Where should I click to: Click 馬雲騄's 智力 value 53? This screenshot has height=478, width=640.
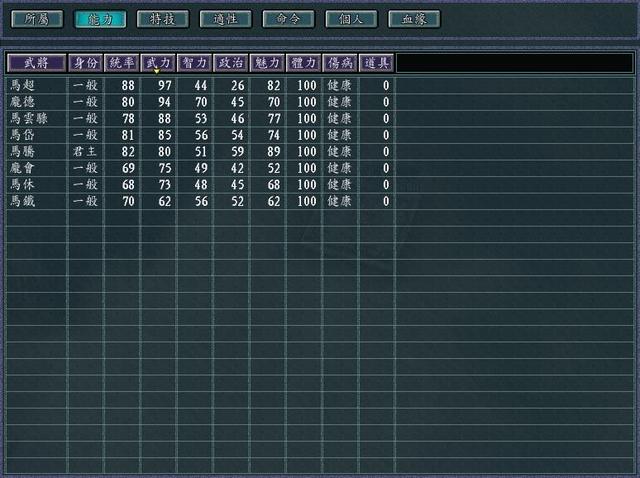pyautogui.click(x=201, y=118)
